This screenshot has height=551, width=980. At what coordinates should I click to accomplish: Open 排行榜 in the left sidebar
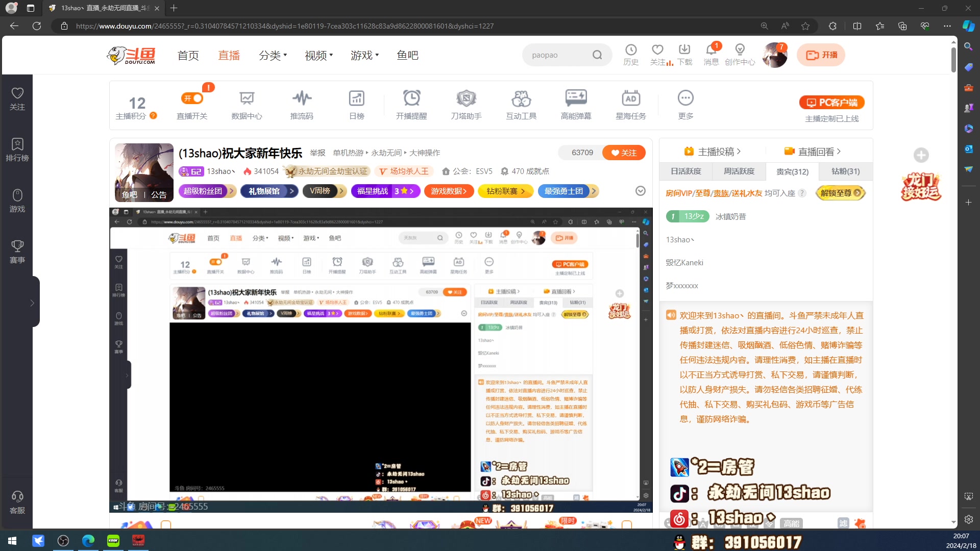pos(17,150)
